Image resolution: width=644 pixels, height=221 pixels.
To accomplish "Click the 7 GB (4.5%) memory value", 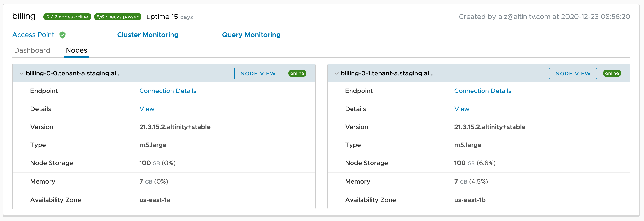I will pos(471,181).
